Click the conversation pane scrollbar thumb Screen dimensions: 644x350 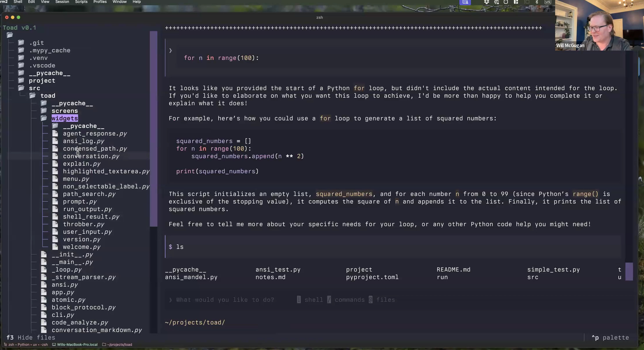629,272
